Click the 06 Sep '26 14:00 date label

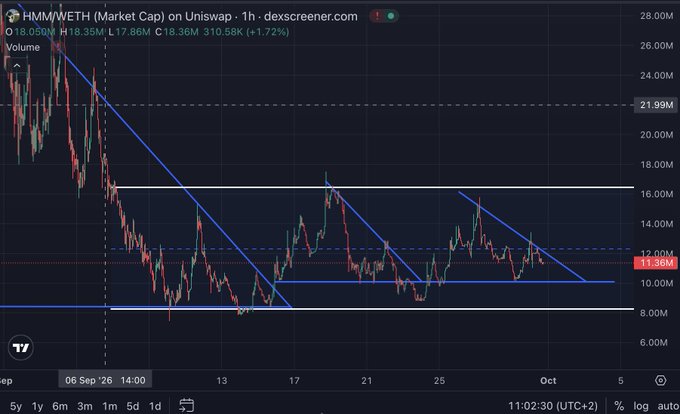point(105,380)
